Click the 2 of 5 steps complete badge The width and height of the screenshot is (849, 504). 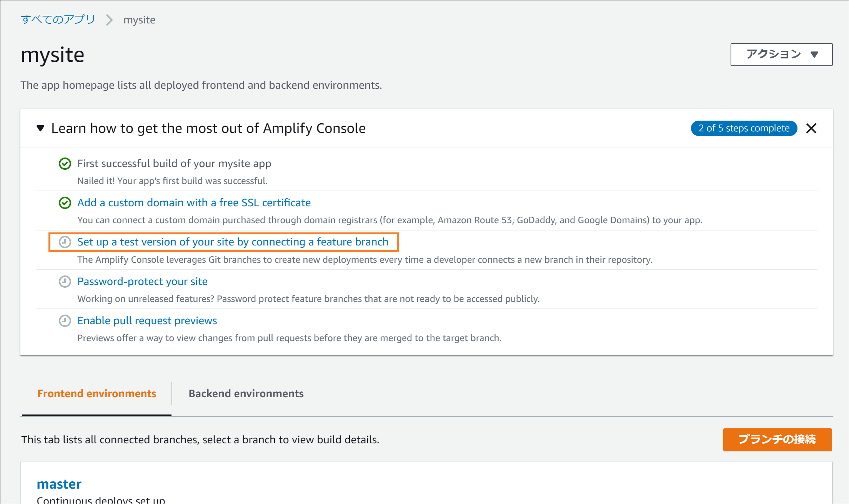coord(744,128)
